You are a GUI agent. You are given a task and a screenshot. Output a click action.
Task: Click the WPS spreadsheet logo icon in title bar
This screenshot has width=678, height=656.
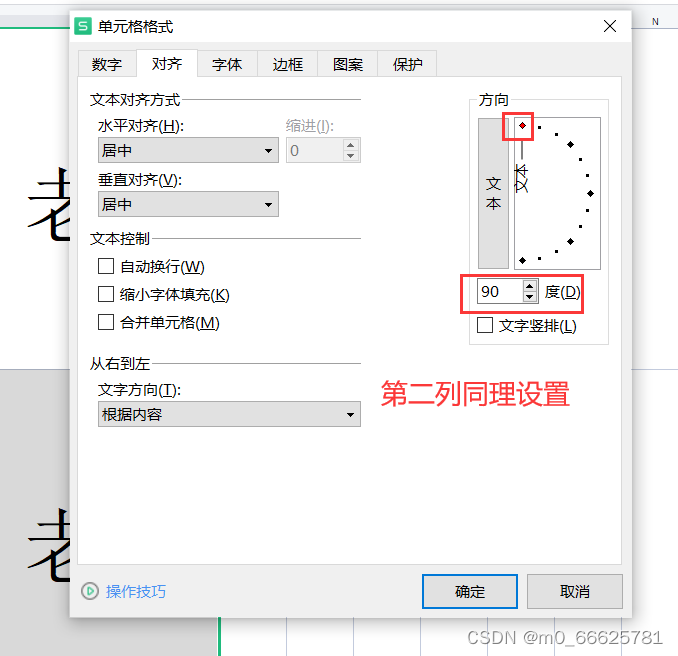[x=83, y=26]
